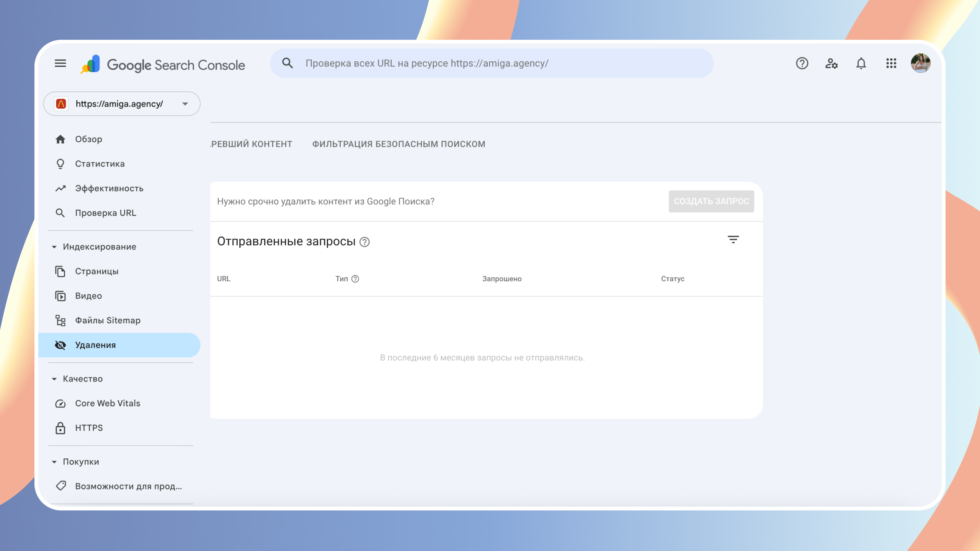Open the account profile avatar
The image size is (980, 551).
point(920,63)
